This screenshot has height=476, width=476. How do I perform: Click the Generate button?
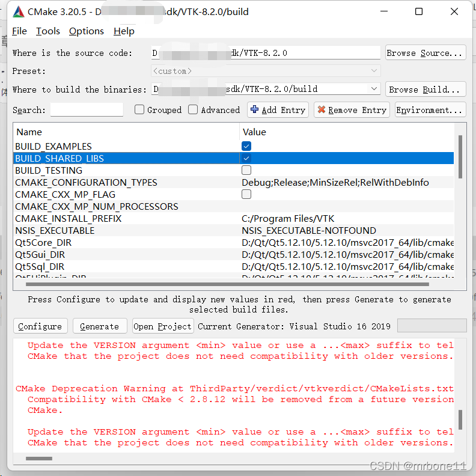coord(100,326)
